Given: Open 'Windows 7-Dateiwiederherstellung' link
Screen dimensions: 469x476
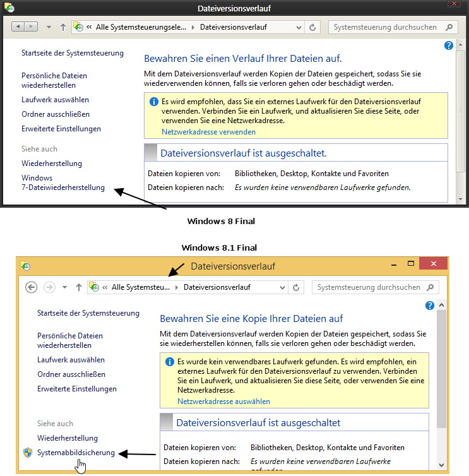Looking at the screenshot, I should coord(63,182).
